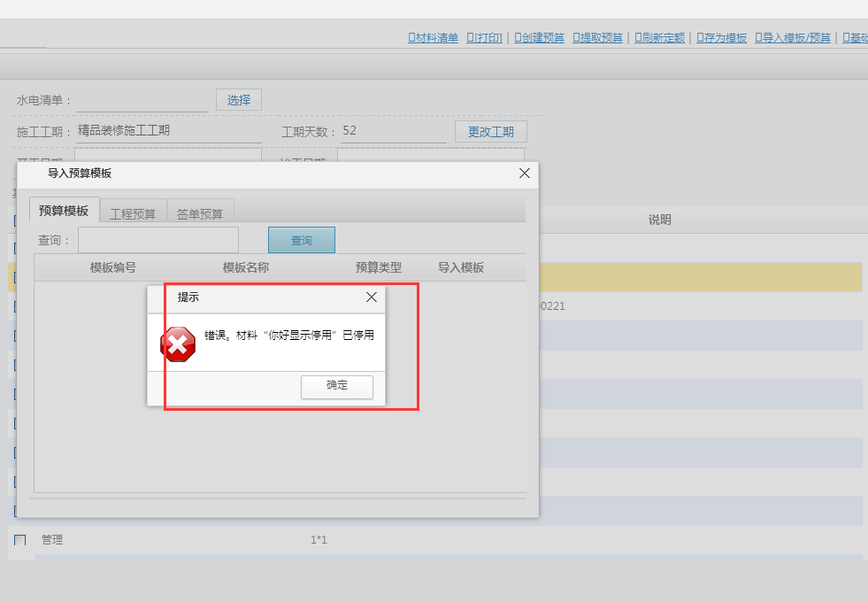Click the 刷新定额 toolbar link

tap(660, 38)
